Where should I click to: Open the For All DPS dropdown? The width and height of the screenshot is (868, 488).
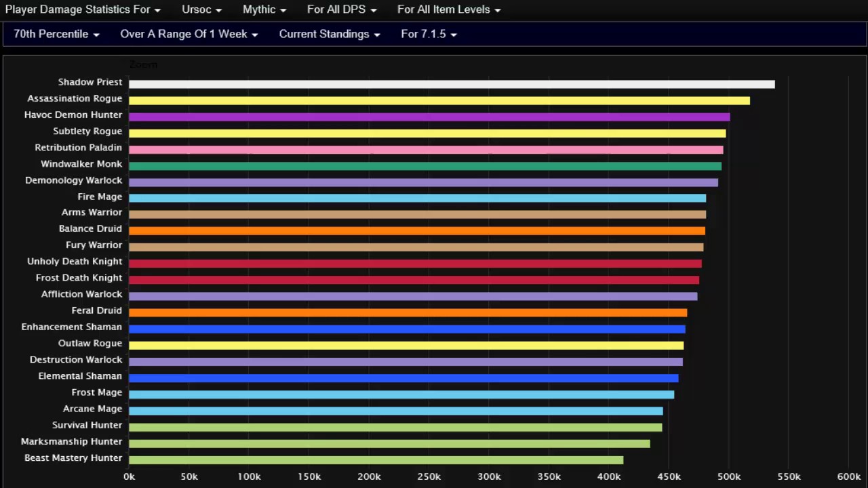click(x=342, y=9)
